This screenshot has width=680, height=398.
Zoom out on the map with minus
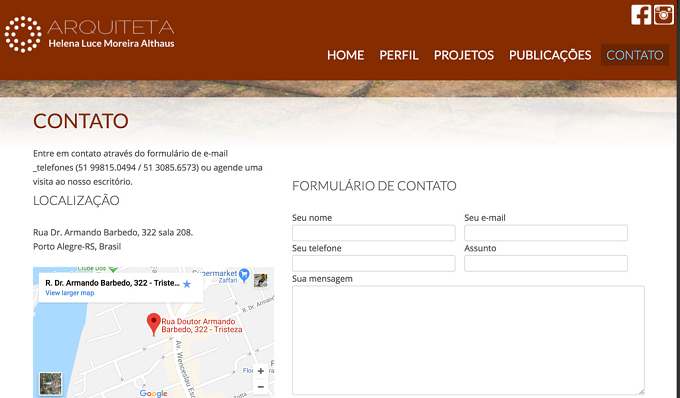click(x=261, y=387)
